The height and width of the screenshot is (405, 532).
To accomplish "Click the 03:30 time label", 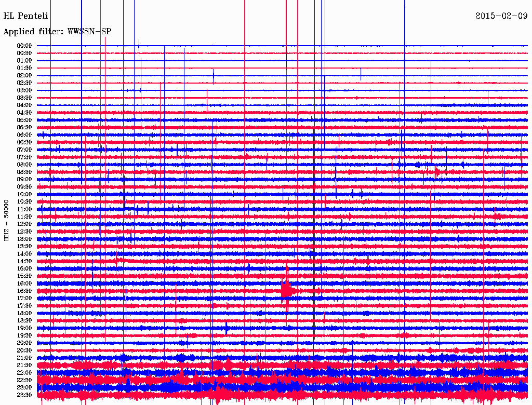I will [x=24, y=98].
